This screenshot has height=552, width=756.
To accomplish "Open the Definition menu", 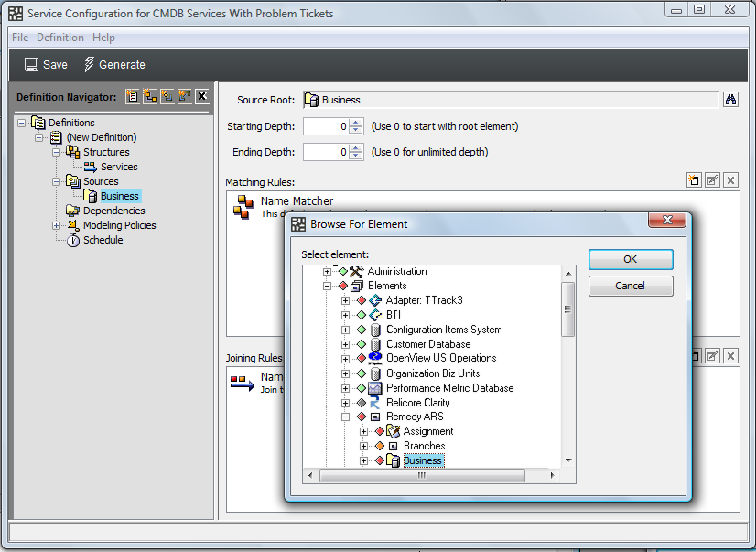I will [60, 38].
